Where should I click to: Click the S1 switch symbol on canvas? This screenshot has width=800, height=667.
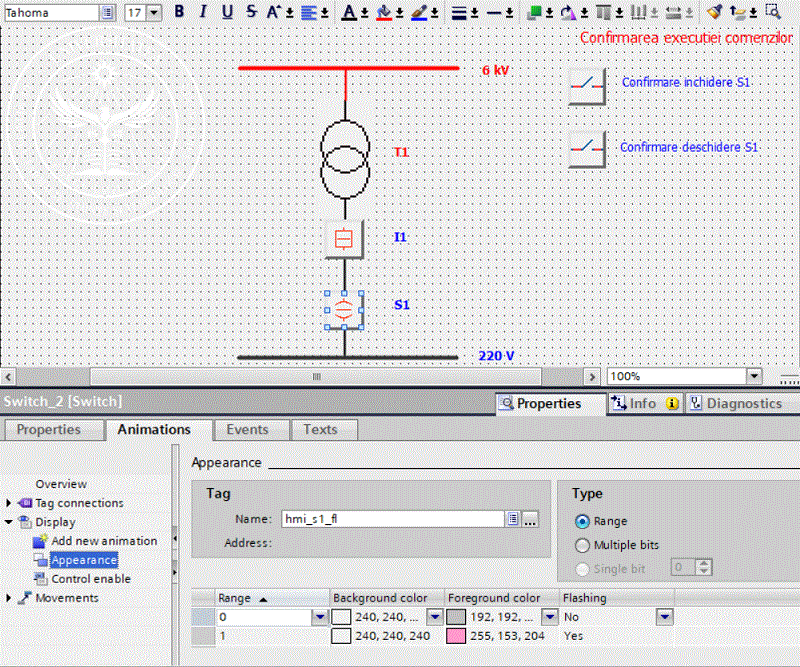pos(343,309)
